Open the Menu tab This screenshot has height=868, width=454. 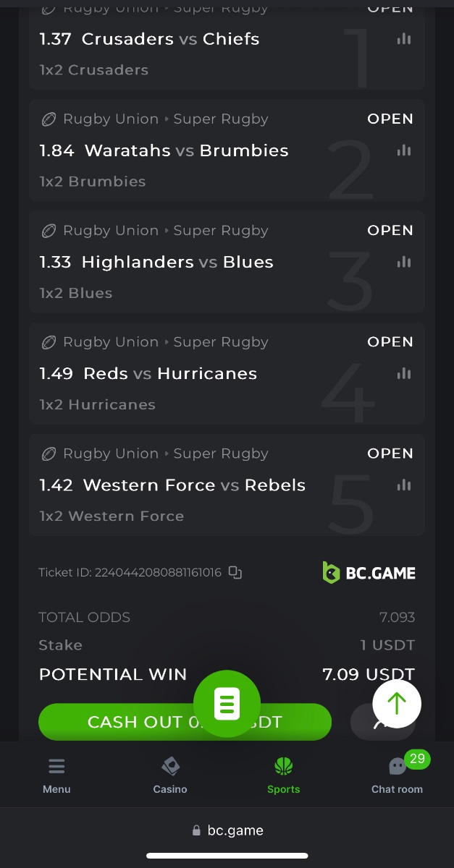point(56,775)
